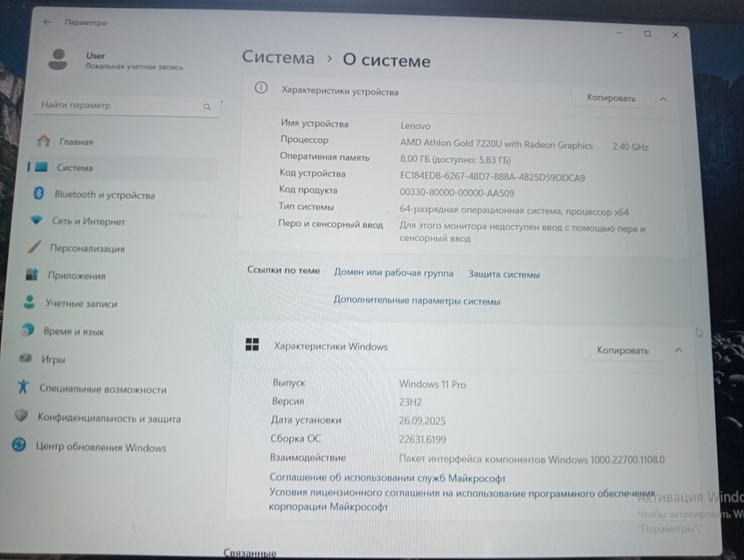The height and width of the screenshot is (560, 744).
Task: Maximize the Параметры window
Action: [x=647, y=34]
